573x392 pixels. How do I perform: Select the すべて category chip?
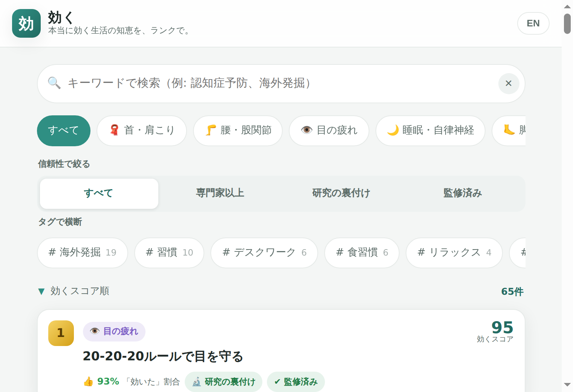click(64, 131)
